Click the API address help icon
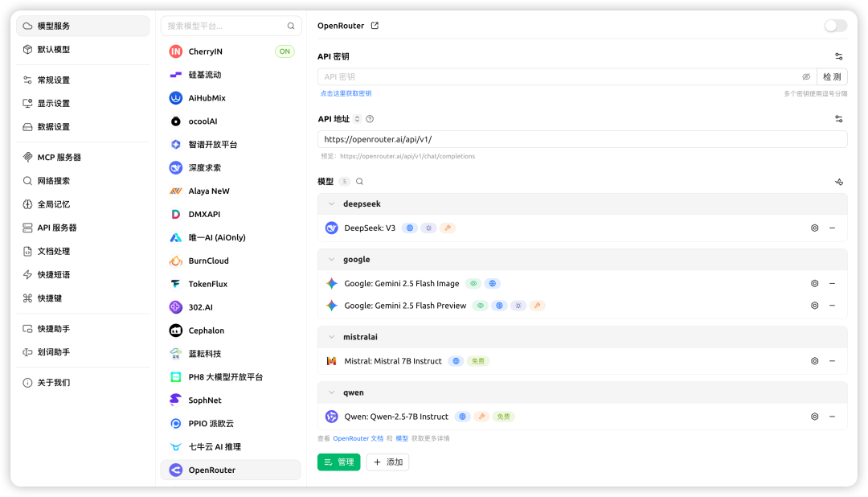 pos(370,119)
